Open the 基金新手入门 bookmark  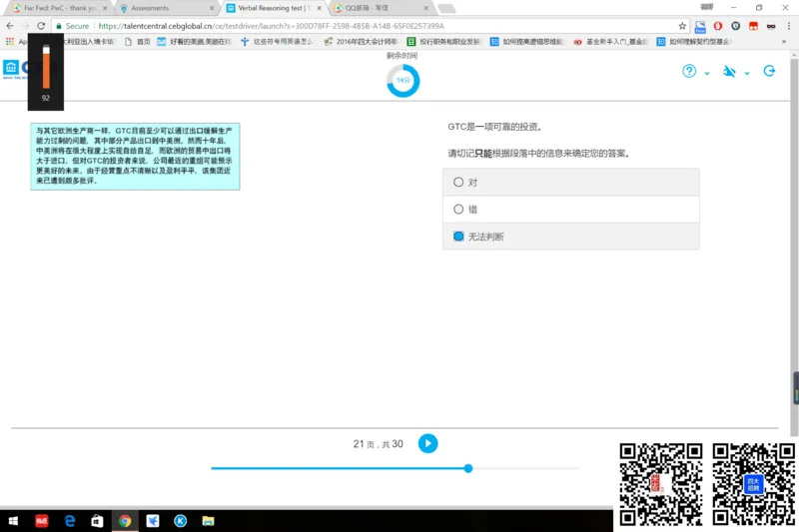(610, 42)
